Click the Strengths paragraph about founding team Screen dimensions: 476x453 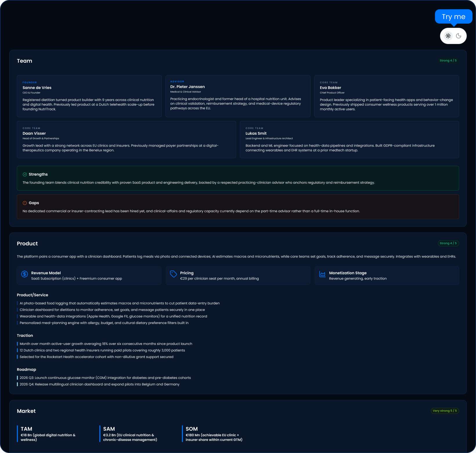199,183
